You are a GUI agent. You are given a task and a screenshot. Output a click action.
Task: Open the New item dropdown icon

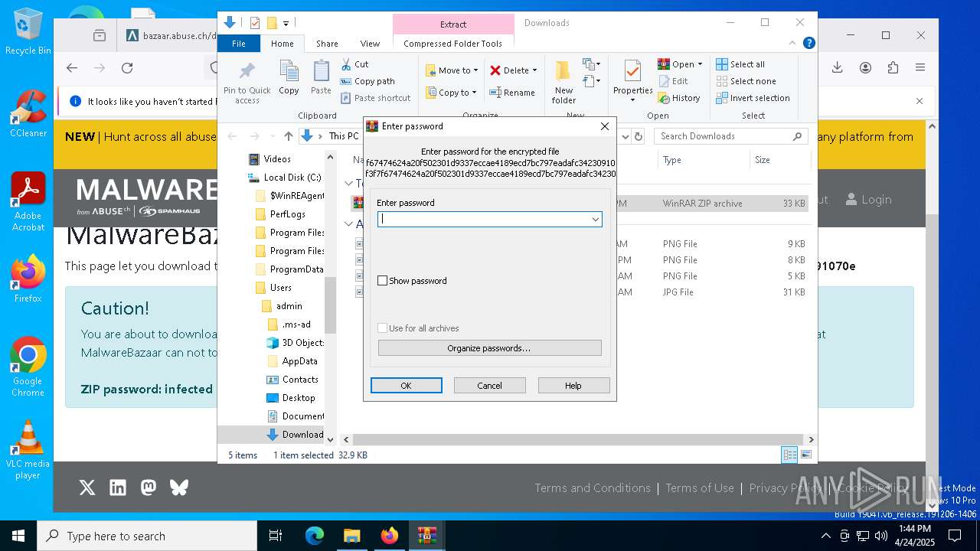coord(591,64)
